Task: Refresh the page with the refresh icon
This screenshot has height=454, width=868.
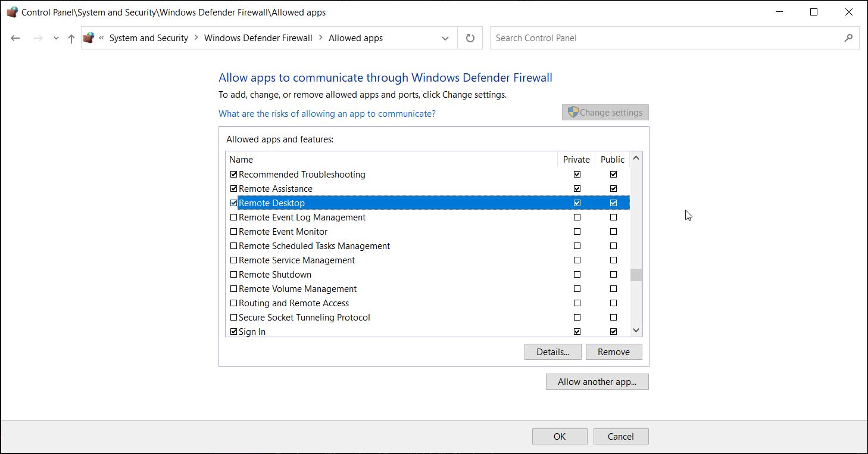Action: tap(470, 38)
